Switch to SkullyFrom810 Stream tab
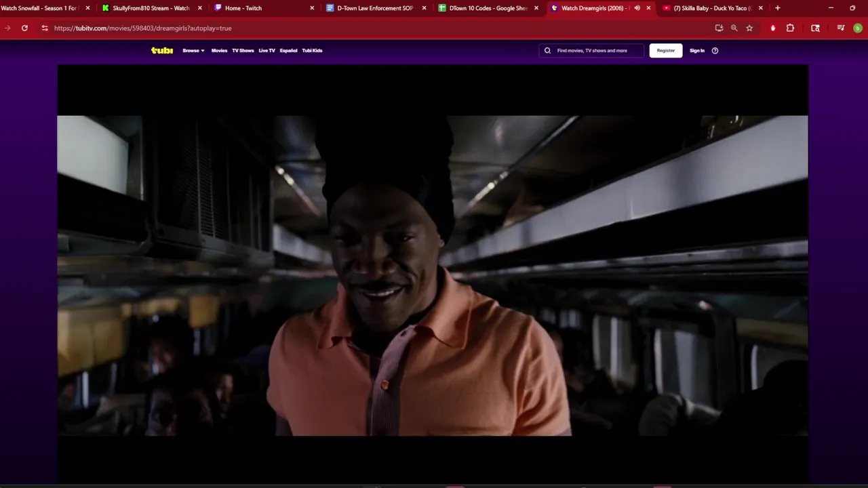868x488 pixels. coord(150,8)
